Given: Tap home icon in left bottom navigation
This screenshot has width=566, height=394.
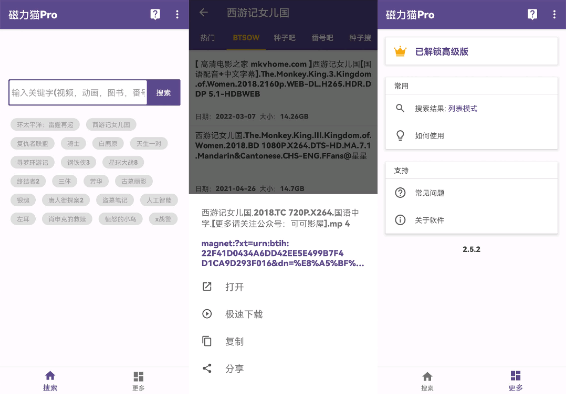Looking at the screenshot, I should [50, 376].
